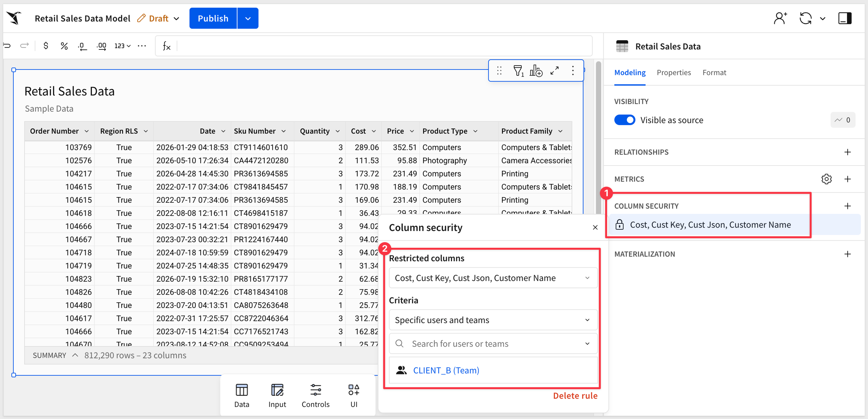Open Restricted columns dropdown
868x419 pixels.
tap(493, 278)
